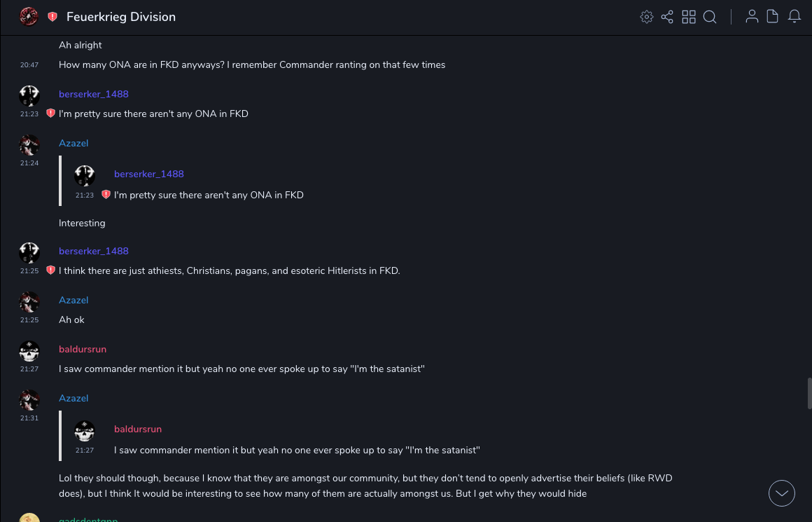Click the notifications bell icon
Image resolution: width=812 pixels, height=522 pixels.
coord(794,17)
